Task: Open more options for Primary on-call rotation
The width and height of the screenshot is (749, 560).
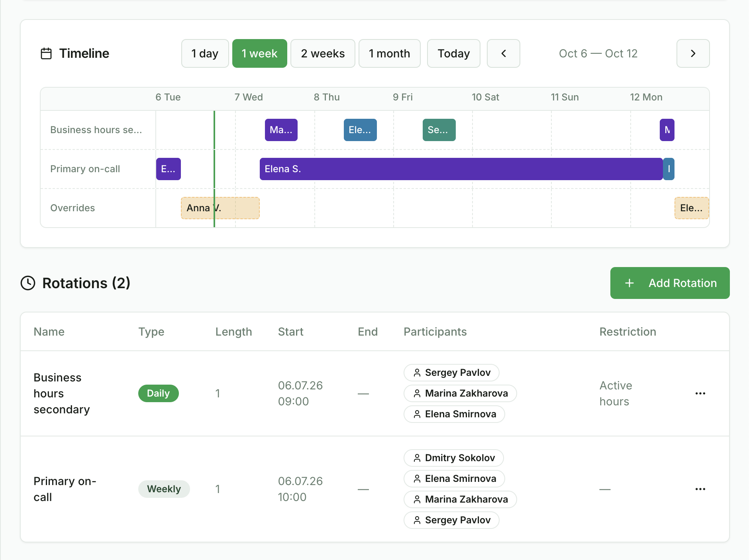Action: pos(700,489)
